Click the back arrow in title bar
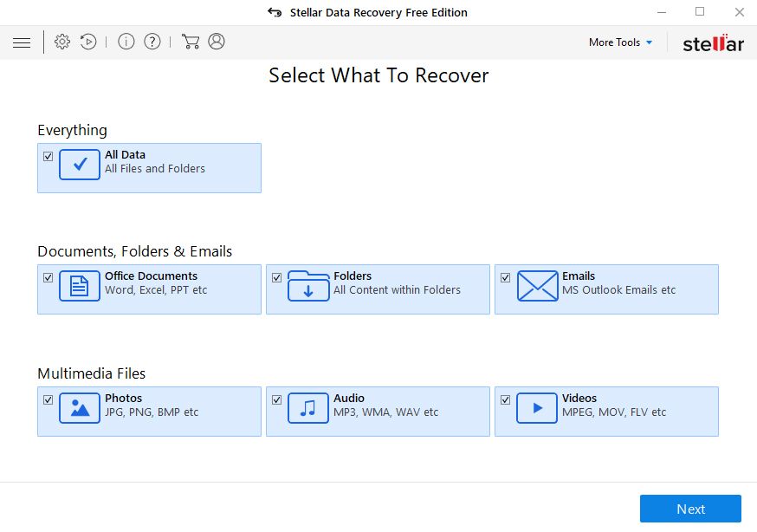 coord(274,12)
